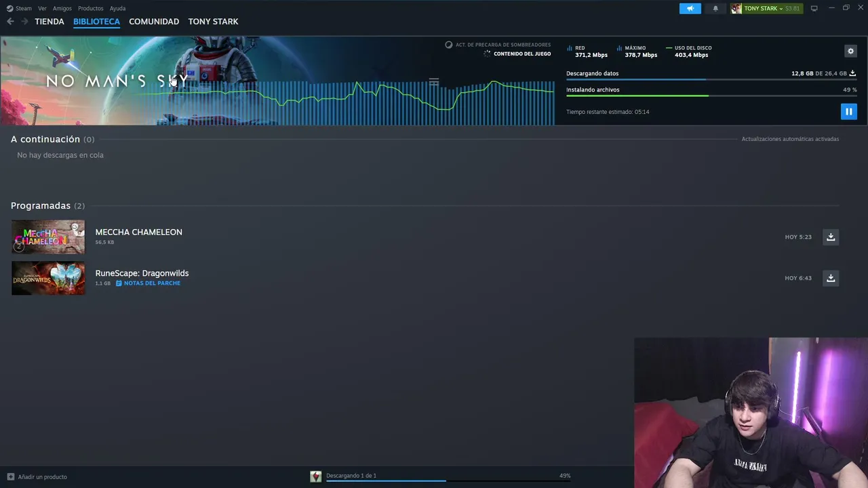Viewport: 868px width, 488px height.
Task: Open the notifications bell
Action: (715, 8)
